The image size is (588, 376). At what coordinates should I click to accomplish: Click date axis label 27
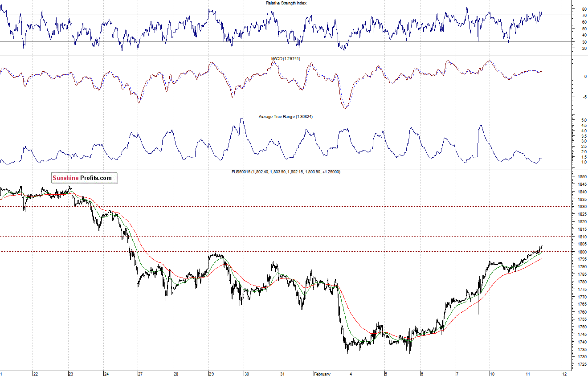[x=141, y=374]
